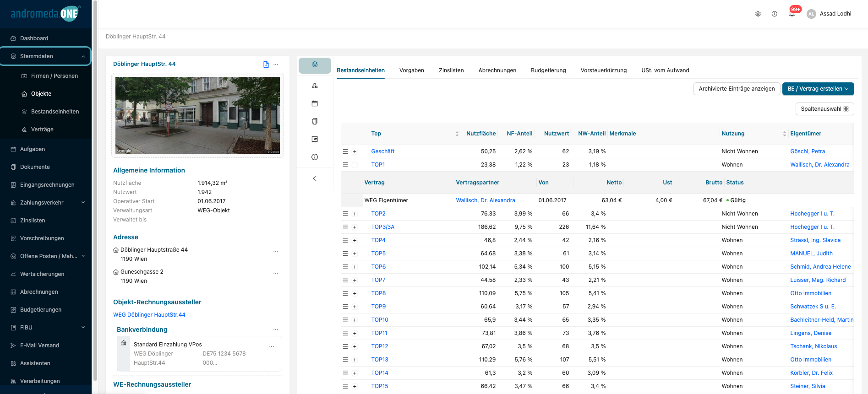Open the info icon in header
This screenshot has width=868, height=394.
pyautogui.click(x=775, y=14)
